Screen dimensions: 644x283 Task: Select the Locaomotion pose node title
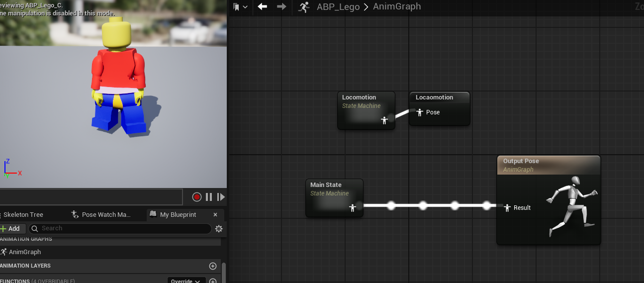(434, 97)
